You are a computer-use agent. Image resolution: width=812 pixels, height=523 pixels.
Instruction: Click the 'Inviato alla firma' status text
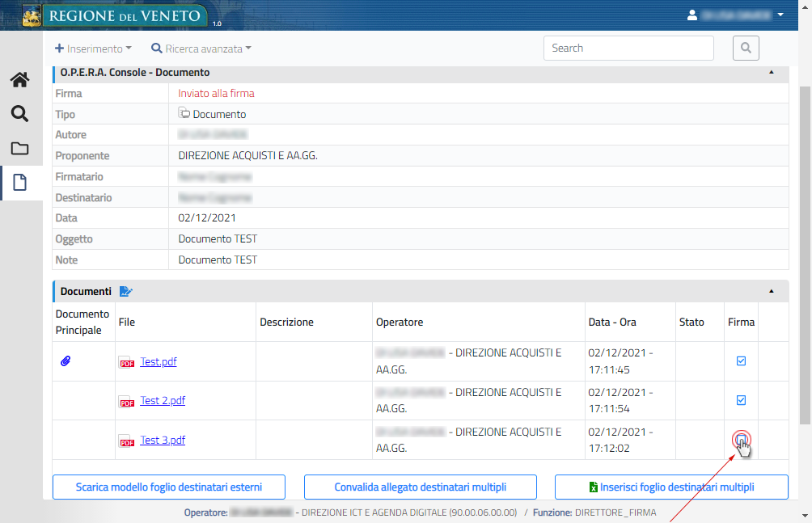point(217,93)
